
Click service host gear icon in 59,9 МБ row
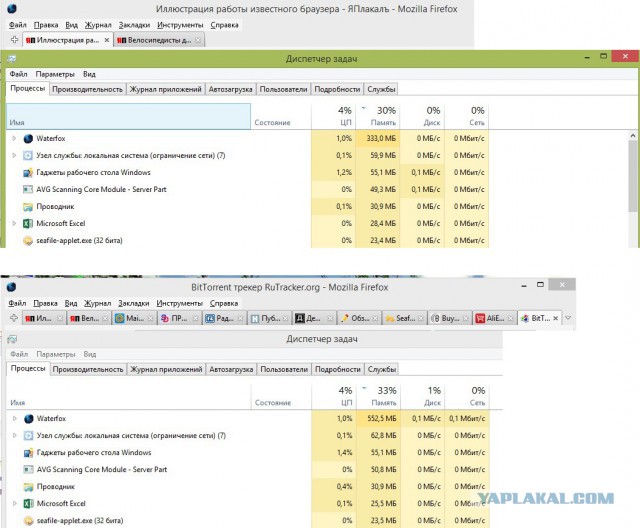28,155
